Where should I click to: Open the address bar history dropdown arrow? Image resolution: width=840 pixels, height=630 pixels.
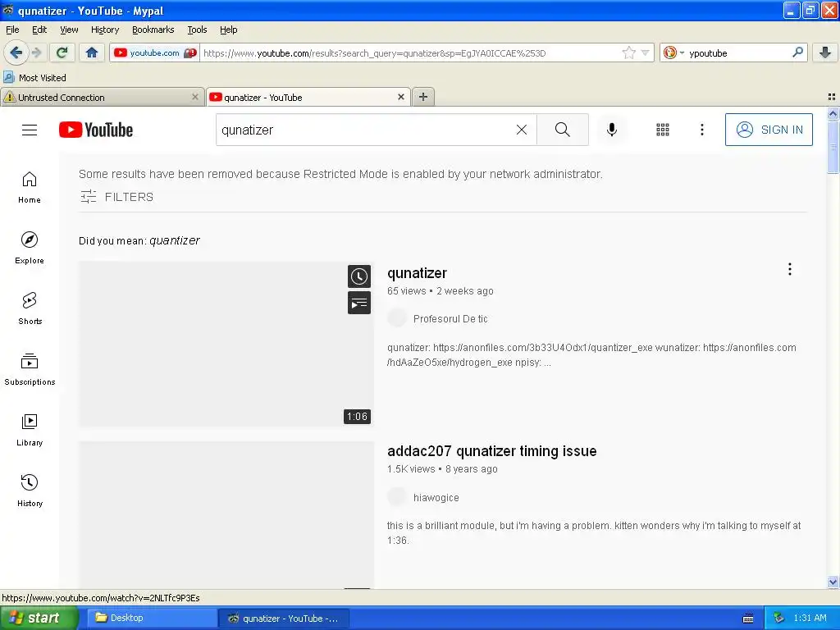[645, 52]
